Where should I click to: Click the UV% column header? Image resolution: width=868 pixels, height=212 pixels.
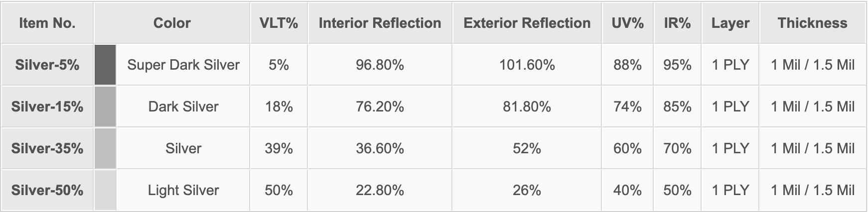(x=627, y=23)
